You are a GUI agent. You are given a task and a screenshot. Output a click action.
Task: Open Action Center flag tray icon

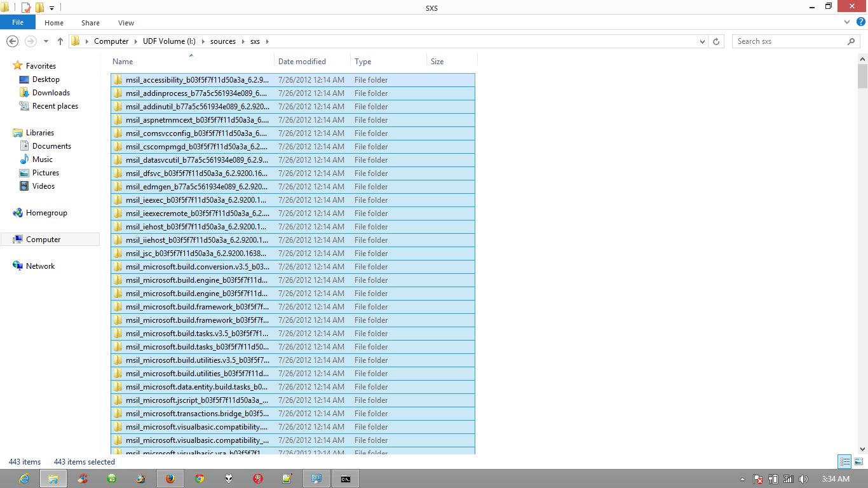tap(758, 479)
